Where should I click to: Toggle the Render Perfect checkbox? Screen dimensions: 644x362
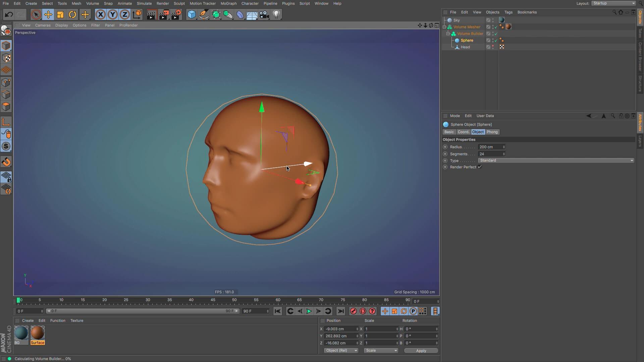480,167
